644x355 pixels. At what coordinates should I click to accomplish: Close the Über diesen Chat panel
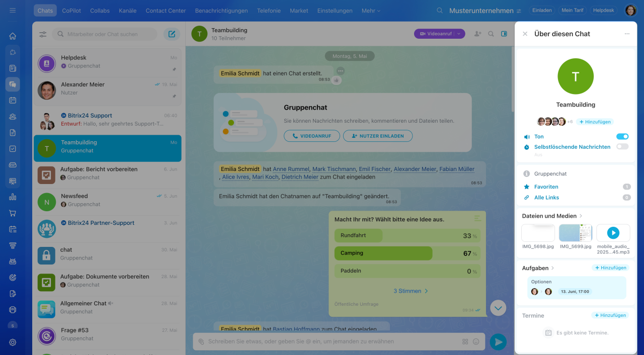tap(525, 34)
